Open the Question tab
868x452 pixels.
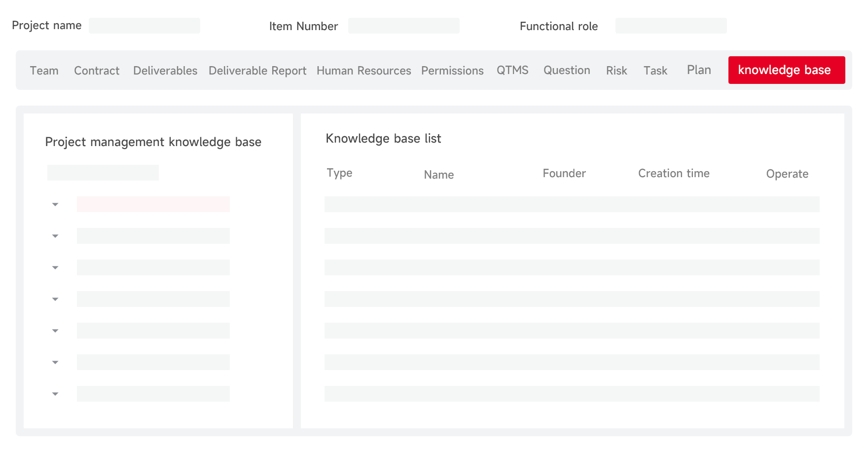pos(567,70)
